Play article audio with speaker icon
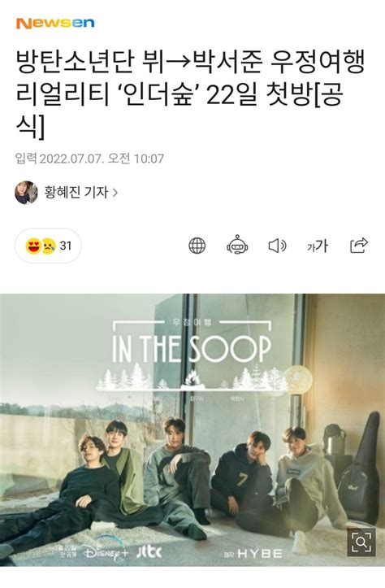Viewport: 385px width, 588px height. tap(278, 246)
